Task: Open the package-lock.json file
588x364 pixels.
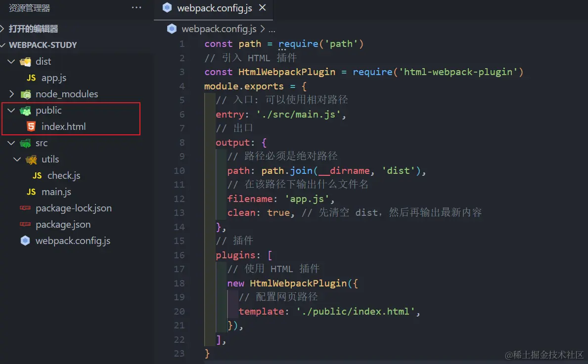Action: 74,208
